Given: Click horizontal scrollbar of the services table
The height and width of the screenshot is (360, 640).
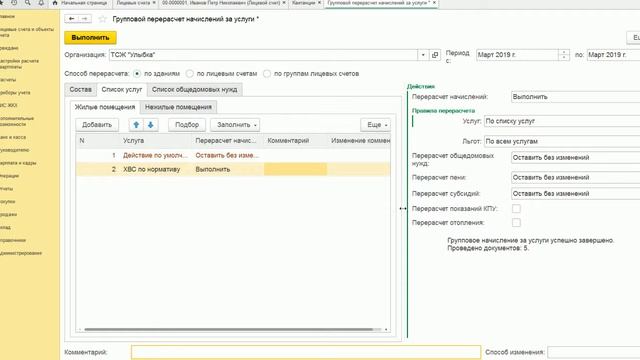Looking at the screenshot, I should (x=229, y=329).
